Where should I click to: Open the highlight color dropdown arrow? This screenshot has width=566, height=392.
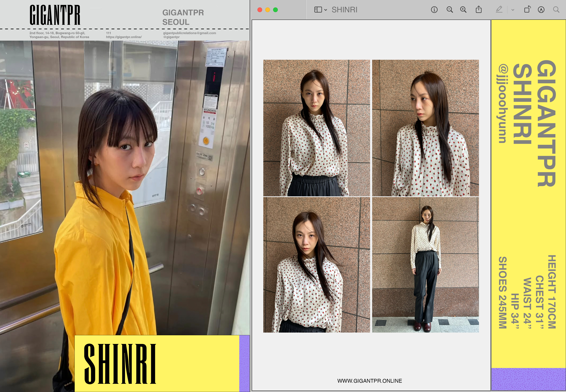click(513, 10)
